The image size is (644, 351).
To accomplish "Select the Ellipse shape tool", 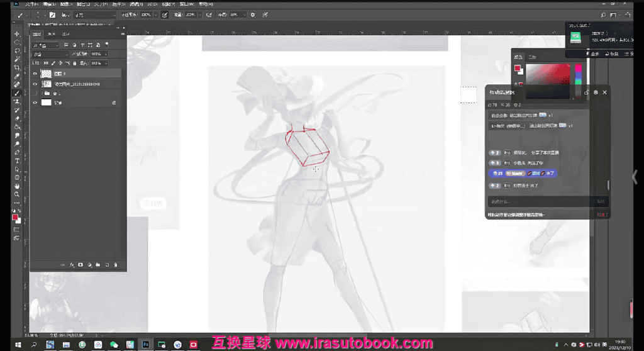I will [x=17, y=177].
